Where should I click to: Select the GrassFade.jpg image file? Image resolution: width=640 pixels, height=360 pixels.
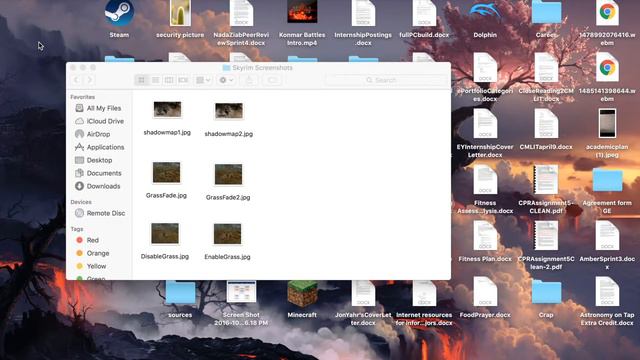[x=167, y=172]
